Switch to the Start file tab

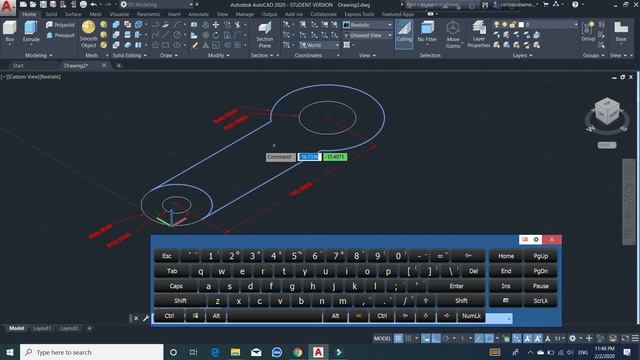pos(18,65)
